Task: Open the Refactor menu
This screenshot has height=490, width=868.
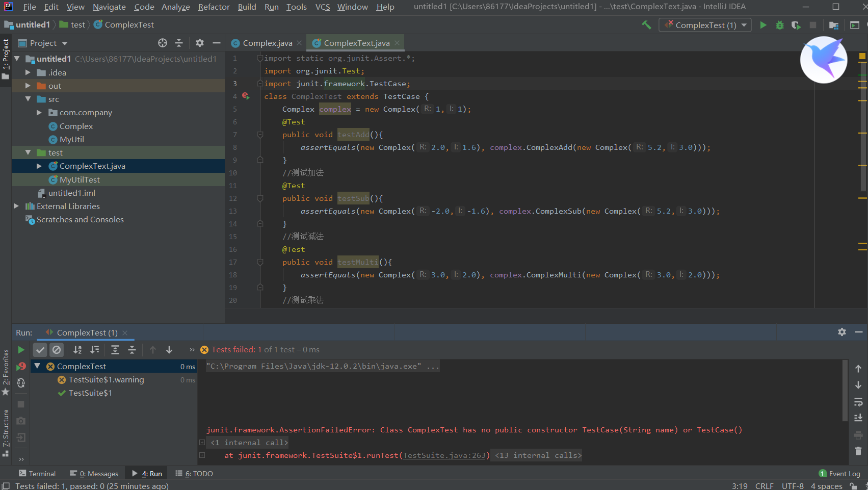Action: pyautogui.click(x=214, y=7)
